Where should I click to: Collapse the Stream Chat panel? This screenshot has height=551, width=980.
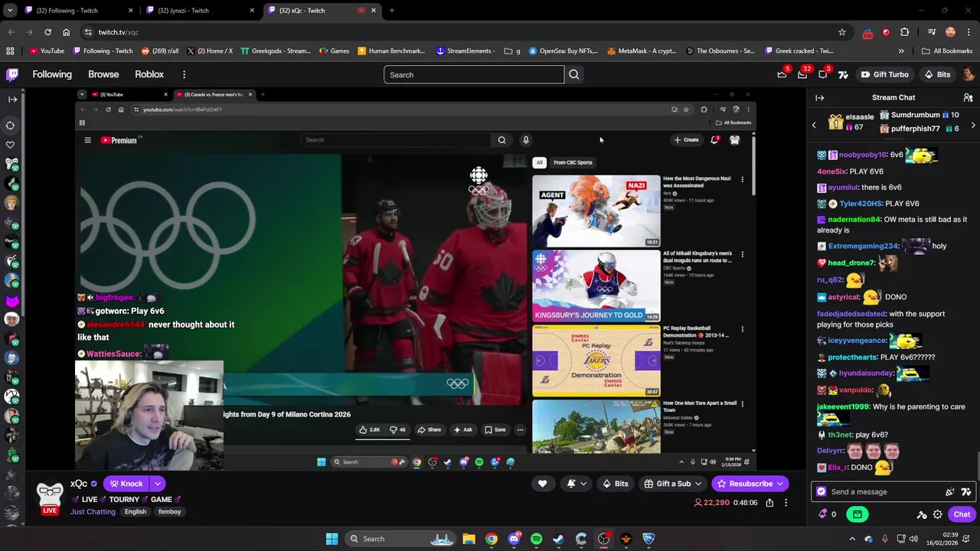tap(819, 98)
